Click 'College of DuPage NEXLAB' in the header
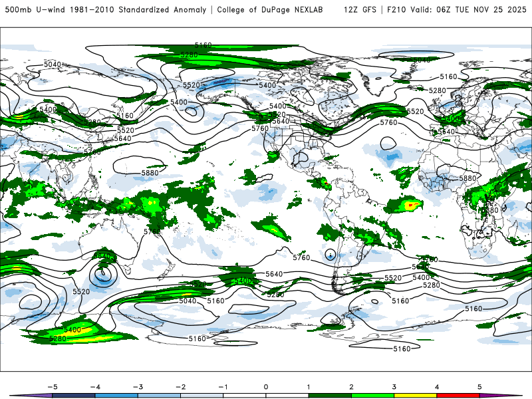 [270, 9]
